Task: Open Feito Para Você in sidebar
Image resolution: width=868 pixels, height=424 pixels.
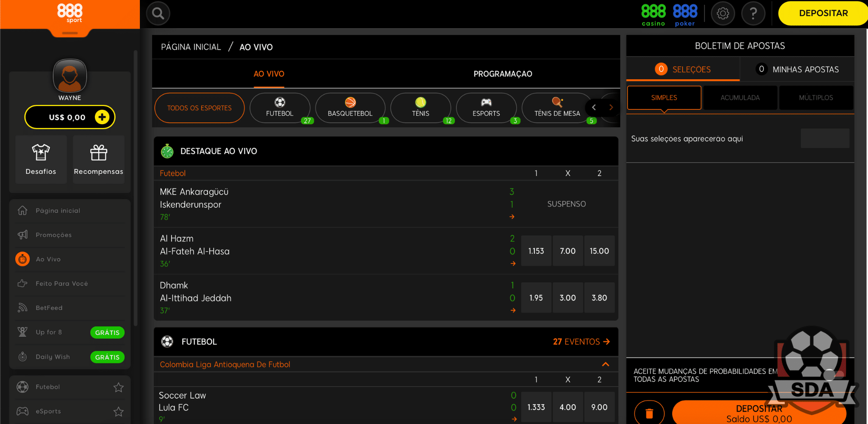Action: pyautogui.click(x=70, y=283)
